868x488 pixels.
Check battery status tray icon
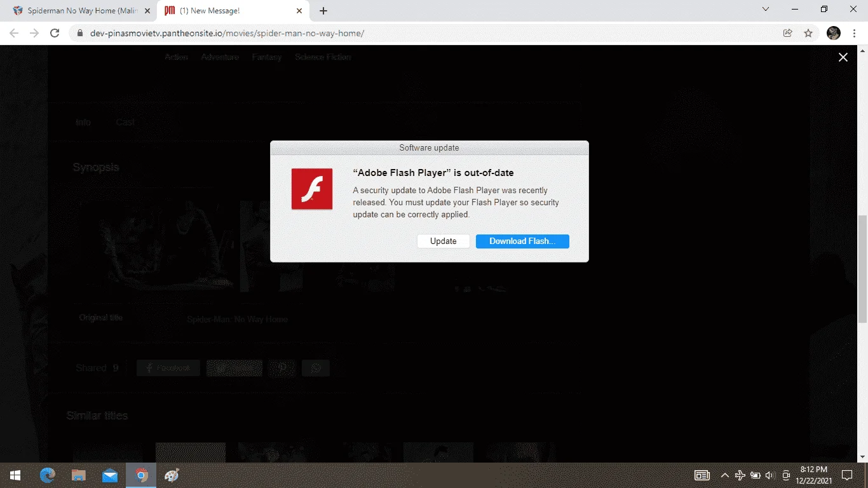[756, 475]
